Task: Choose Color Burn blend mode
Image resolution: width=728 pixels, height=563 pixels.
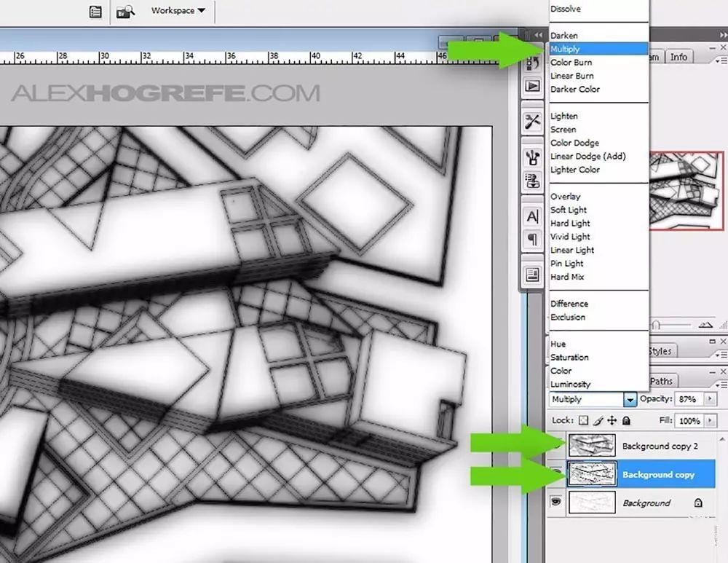Action: [x=571, y=62]
